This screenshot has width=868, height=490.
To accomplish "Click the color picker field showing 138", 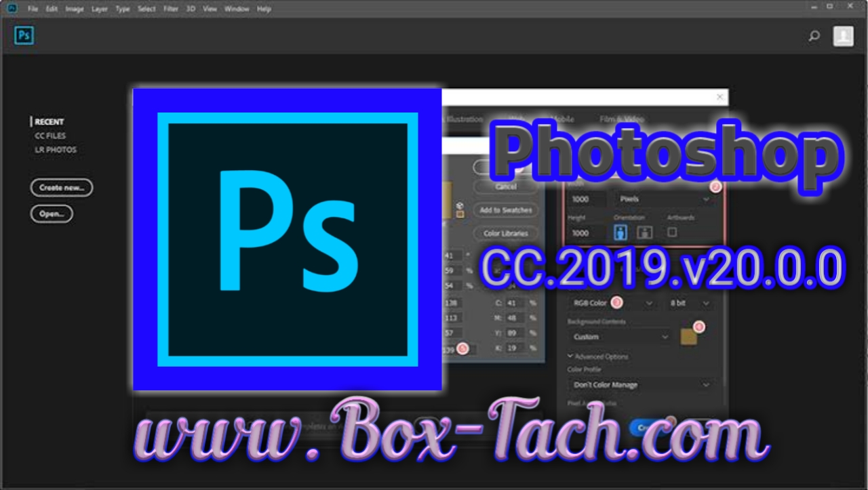I will click(453, 303).
